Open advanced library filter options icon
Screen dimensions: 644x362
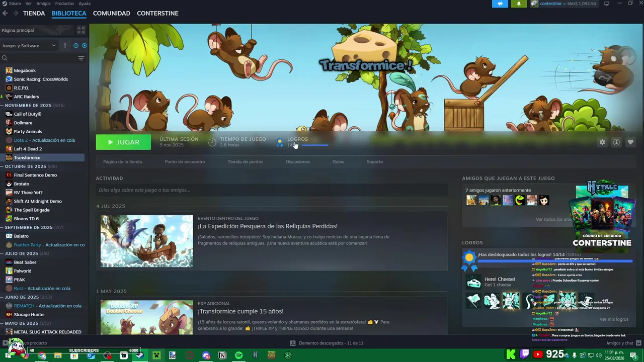81,58
